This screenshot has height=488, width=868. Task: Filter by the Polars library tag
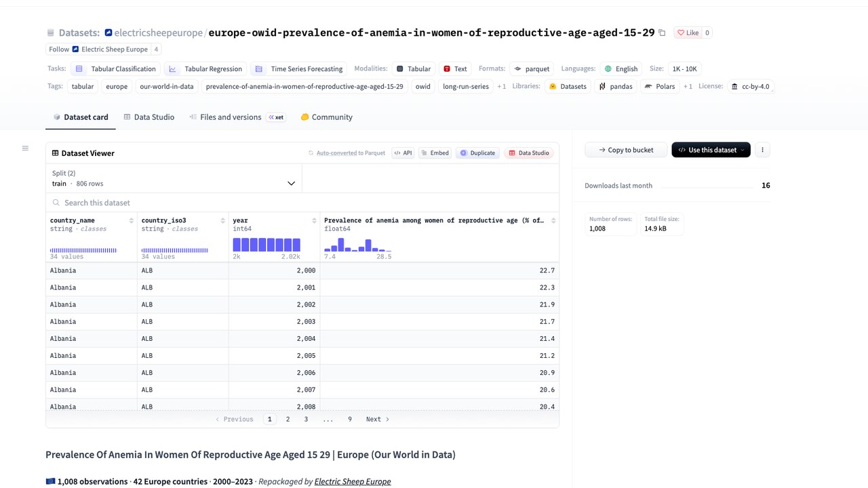[x=660, y=86]
